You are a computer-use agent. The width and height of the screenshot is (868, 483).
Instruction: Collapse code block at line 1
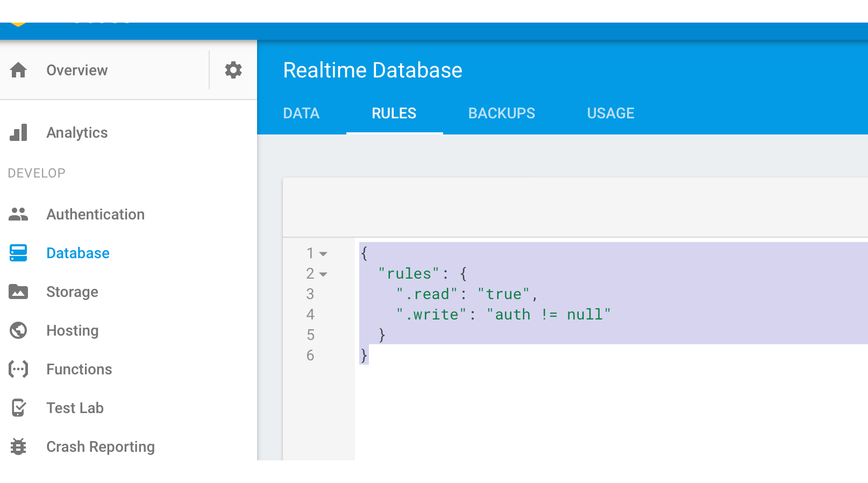pos(323,253)
